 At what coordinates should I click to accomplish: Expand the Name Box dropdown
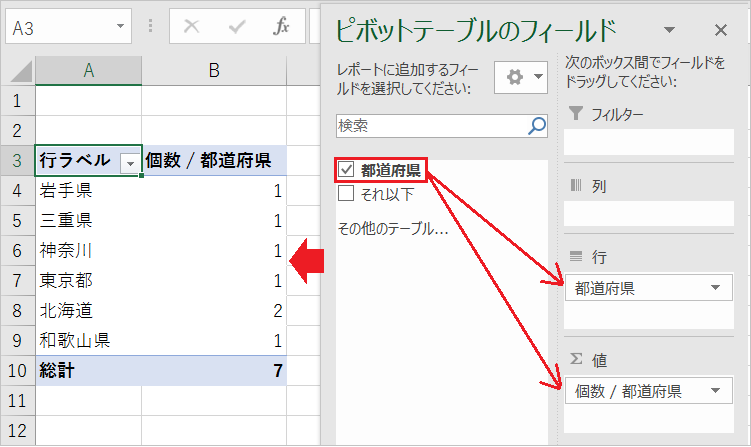tap(121, 26)
